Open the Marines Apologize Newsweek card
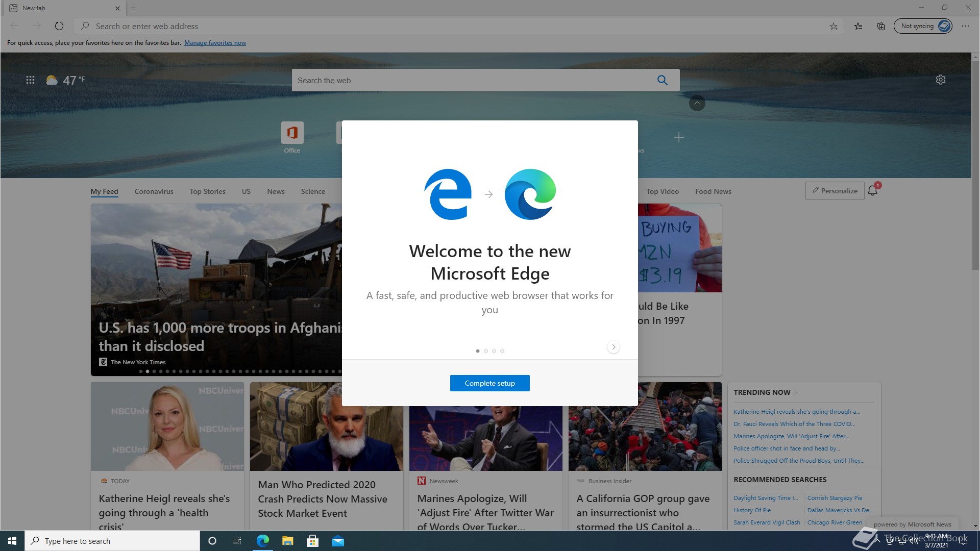The height and width of the screenshot is (551, 980). pyautogui.click(x=485, y=468)
